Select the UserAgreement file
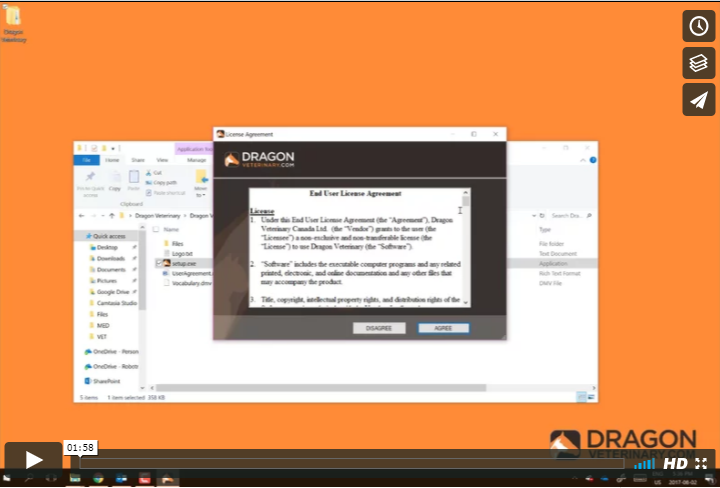720x488 pixels. point(190,273)
